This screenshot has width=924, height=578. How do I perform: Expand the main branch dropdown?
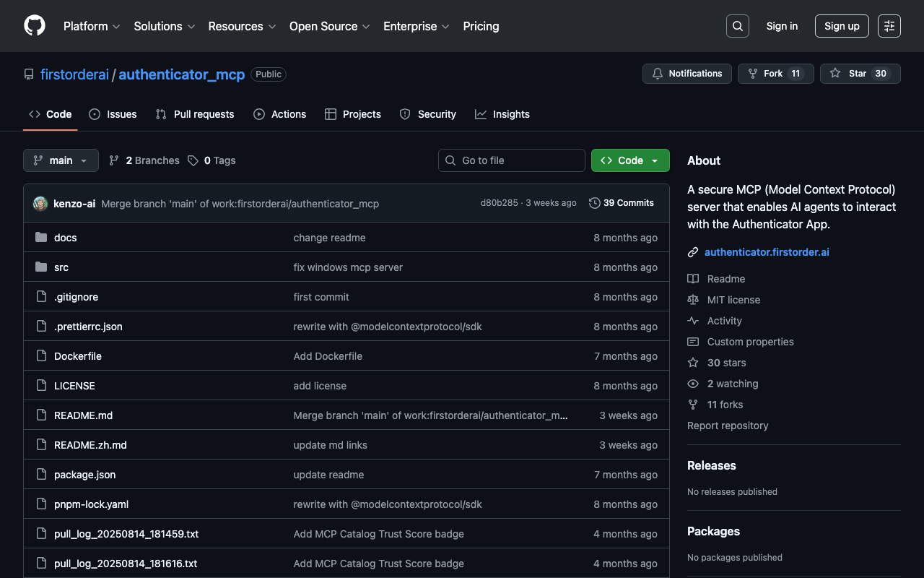tap(61, 160)
